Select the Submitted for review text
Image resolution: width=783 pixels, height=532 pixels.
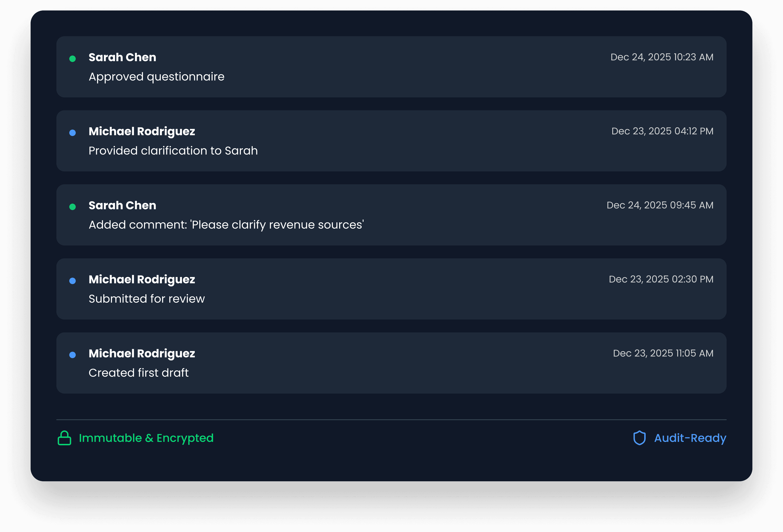147,299
